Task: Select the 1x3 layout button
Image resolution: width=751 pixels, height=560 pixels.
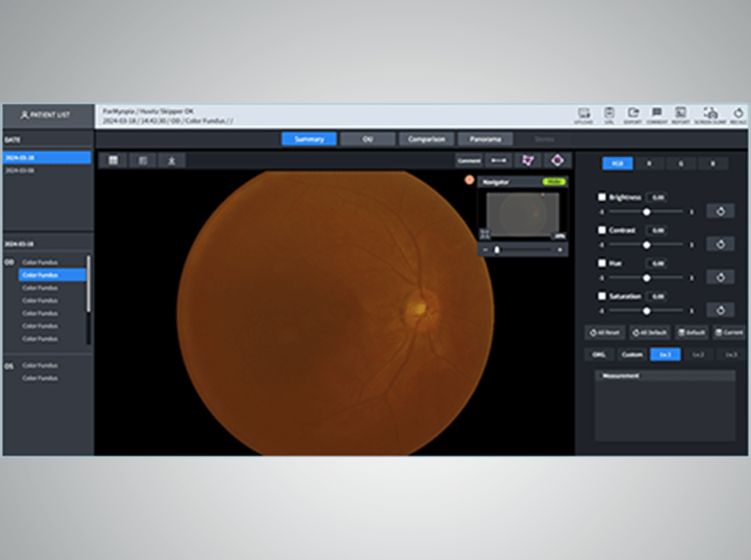Action: click(x=731, y=354)
